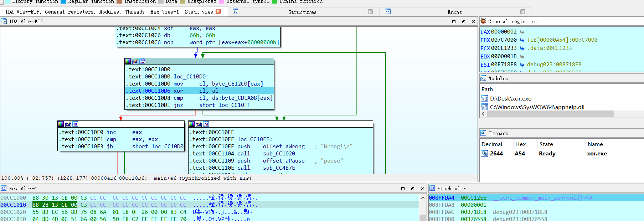Click the node color icon on loc_CC10D0 block

click(x=128, y=61)
